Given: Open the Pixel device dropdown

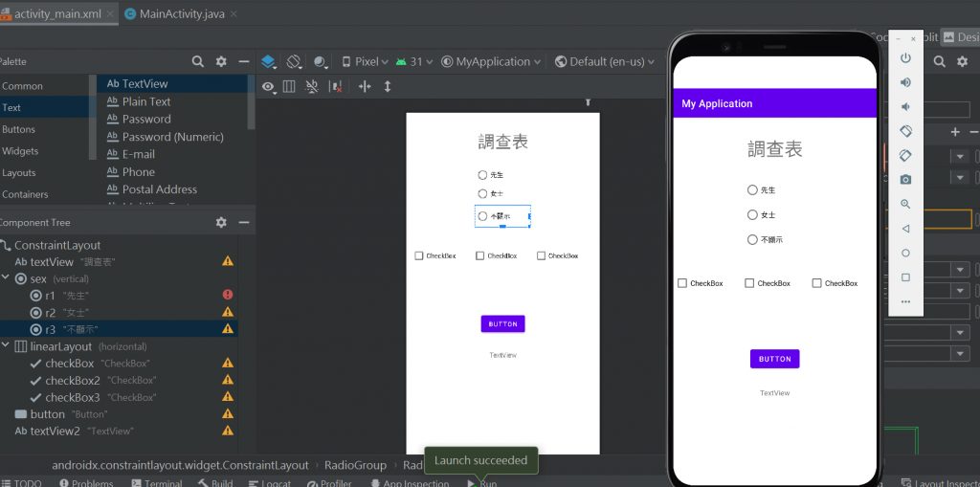Looking at the screenshot, I should tap(365, 62).
